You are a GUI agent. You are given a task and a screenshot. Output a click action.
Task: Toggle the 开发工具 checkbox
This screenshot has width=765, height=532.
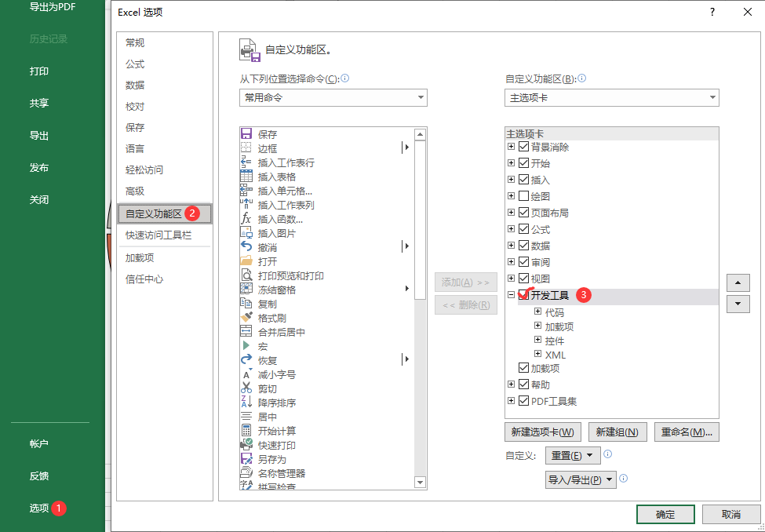523,295
